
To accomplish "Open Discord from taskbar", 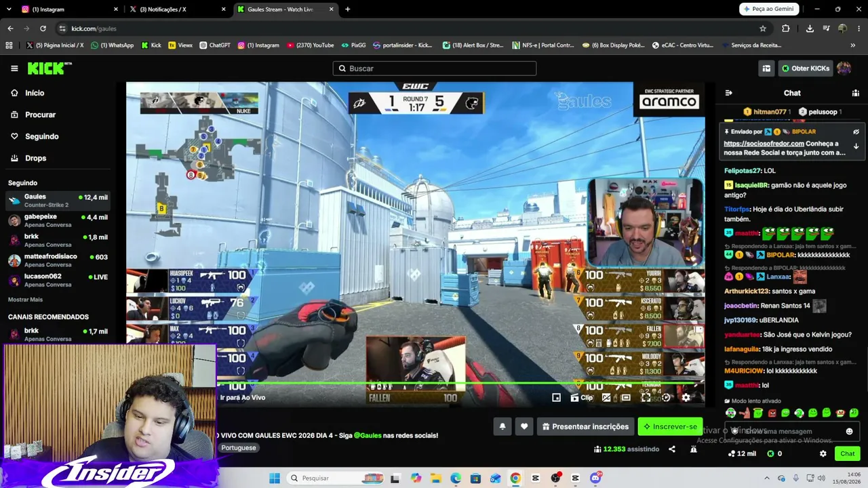I will [x=596, y=479].
